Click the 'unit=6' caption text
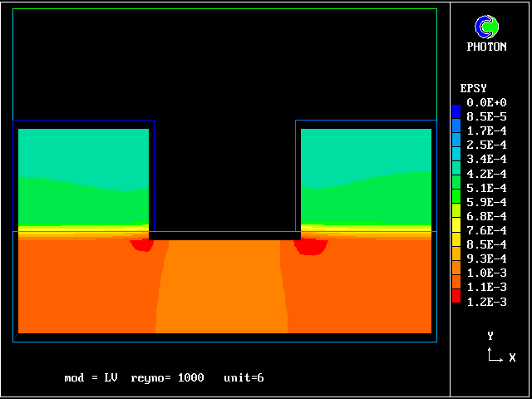The height and width of the screenshot is (399, 532). point(244,378)
